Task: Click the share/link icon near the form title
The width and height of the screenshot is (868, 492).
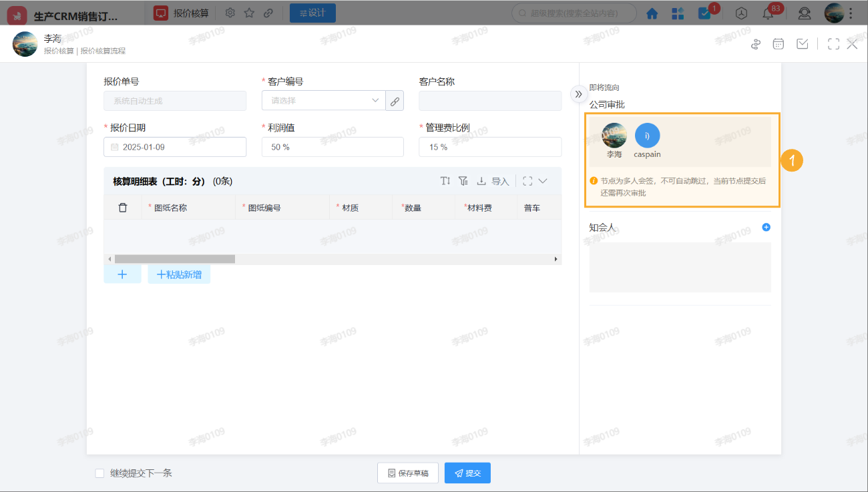Action: [755, 43]
